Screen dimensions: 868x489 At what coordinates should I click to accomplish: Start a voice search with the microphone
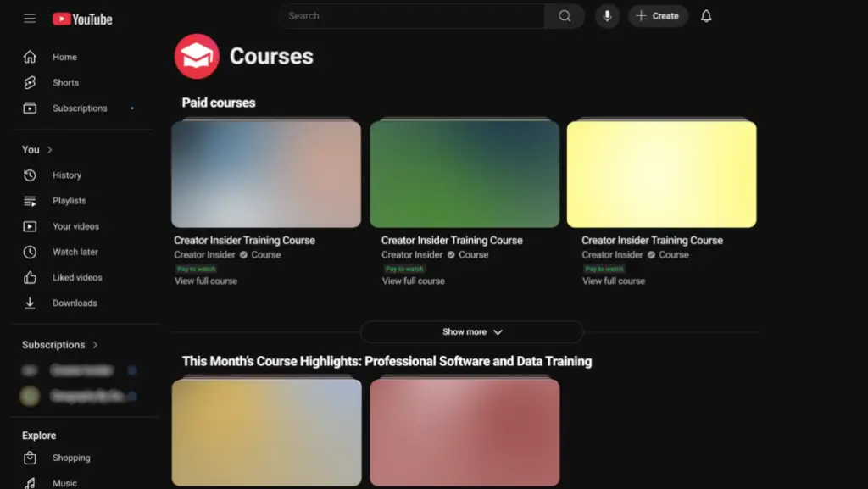pyautogui.click(x=607, y=16)
